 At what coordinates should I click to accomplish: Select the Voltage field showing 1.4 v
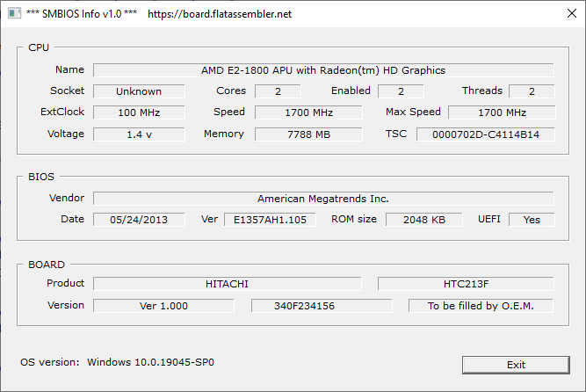click(139, 134)
